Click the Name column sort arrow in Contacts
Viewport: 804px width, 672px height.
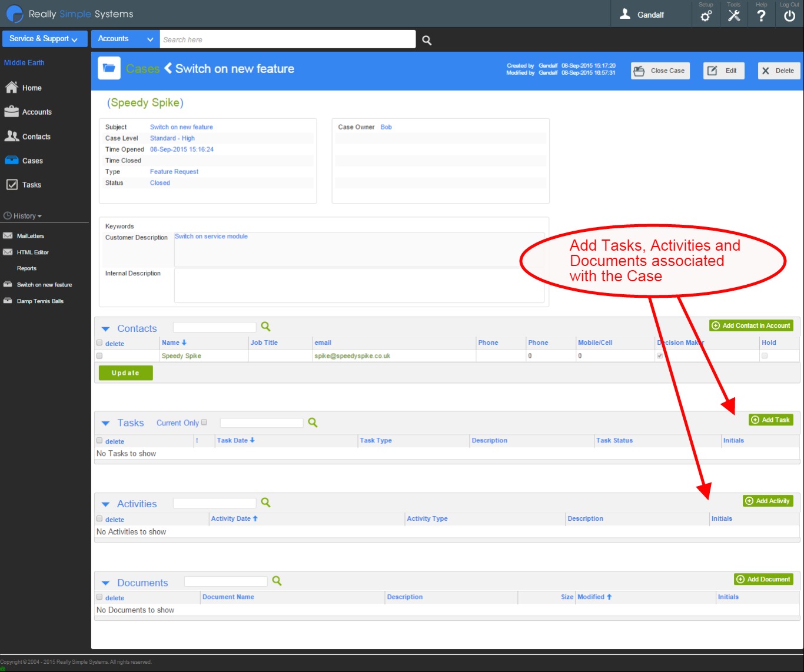point(184,342)
